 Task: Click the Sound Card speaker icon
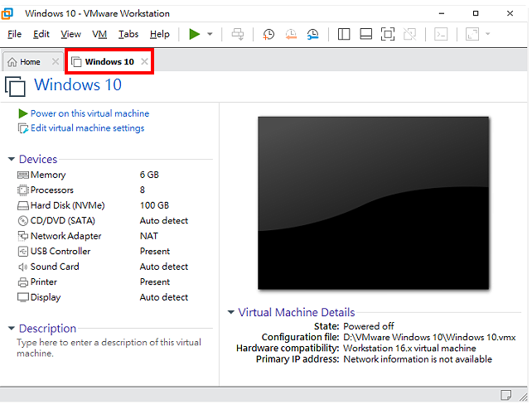[22, 267]
